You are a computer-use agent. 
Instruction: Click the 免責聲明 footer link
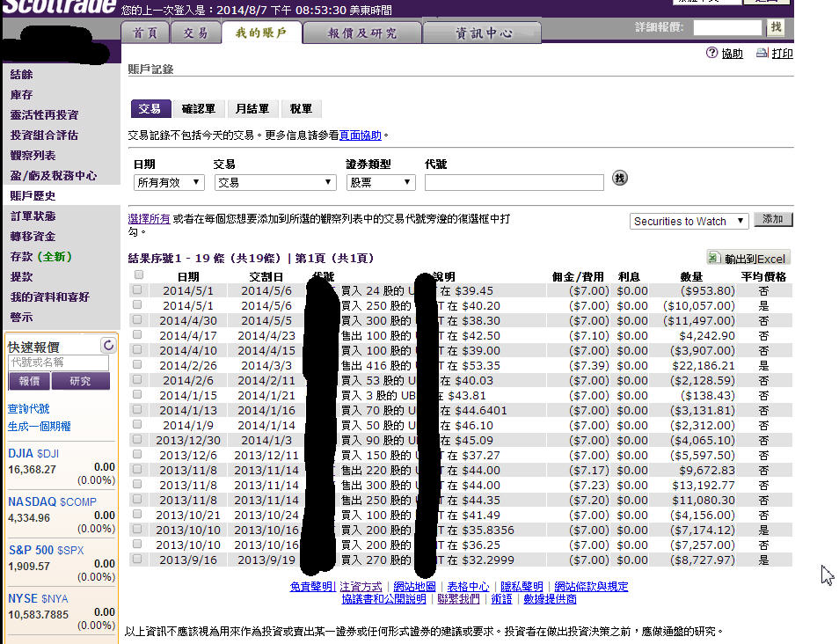click(x=312, y=587)
